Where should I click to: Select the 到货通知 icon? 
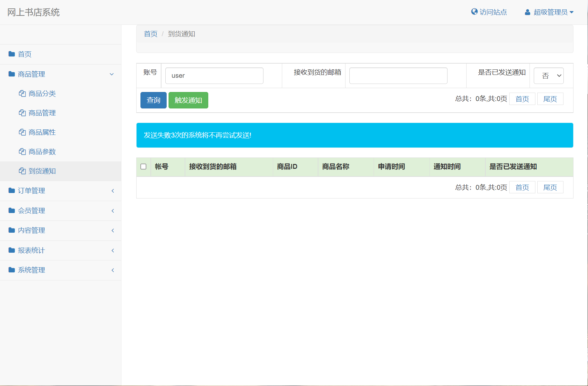click(22, 171)
